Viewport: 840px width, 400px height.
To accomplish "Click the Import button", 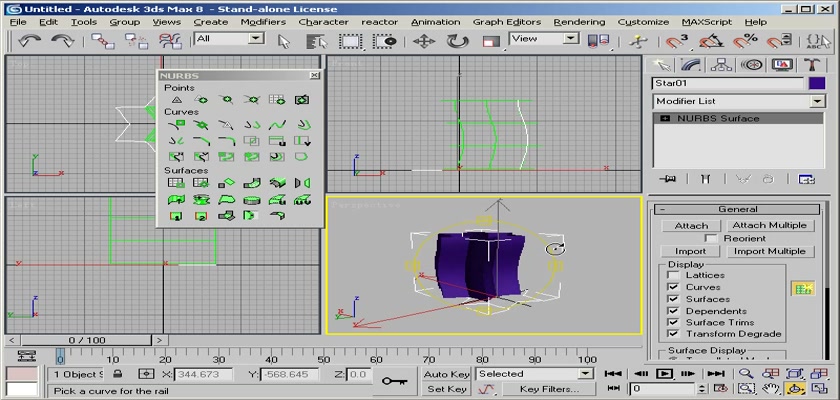I will pos(691,251).
